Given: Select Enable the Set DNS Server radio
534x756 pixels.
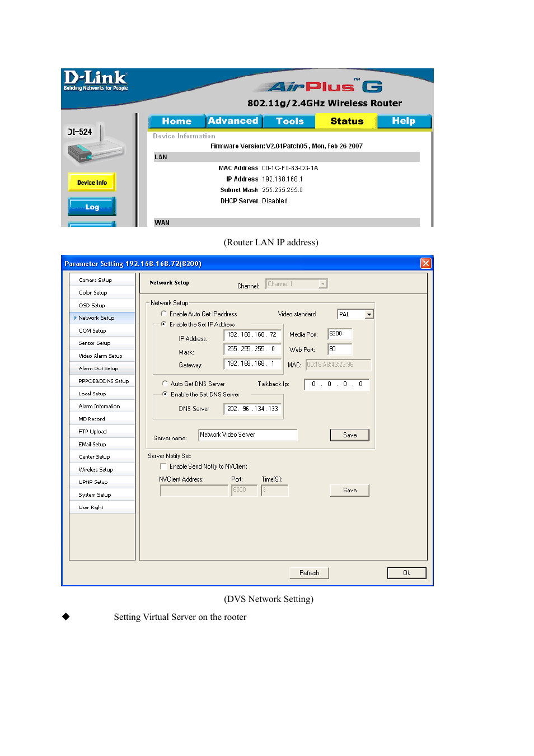Looking at the screenshot, I should click(165, 394).
